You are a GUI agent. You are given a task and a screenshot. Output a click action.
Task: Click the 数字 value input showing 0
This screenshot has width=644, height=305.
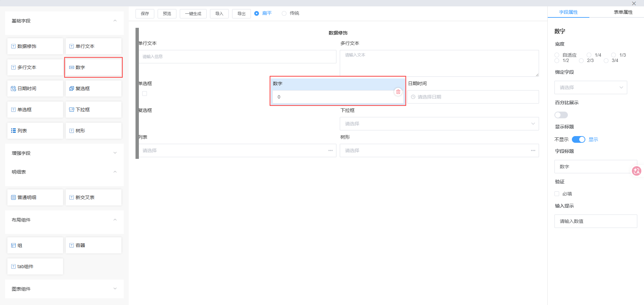coord(338,97)
